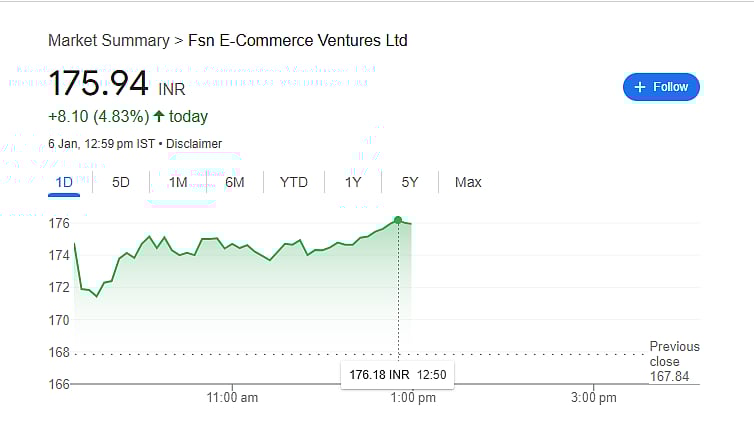Click the 1:00 pm axis label
The image size is (754, 430).
412,398
